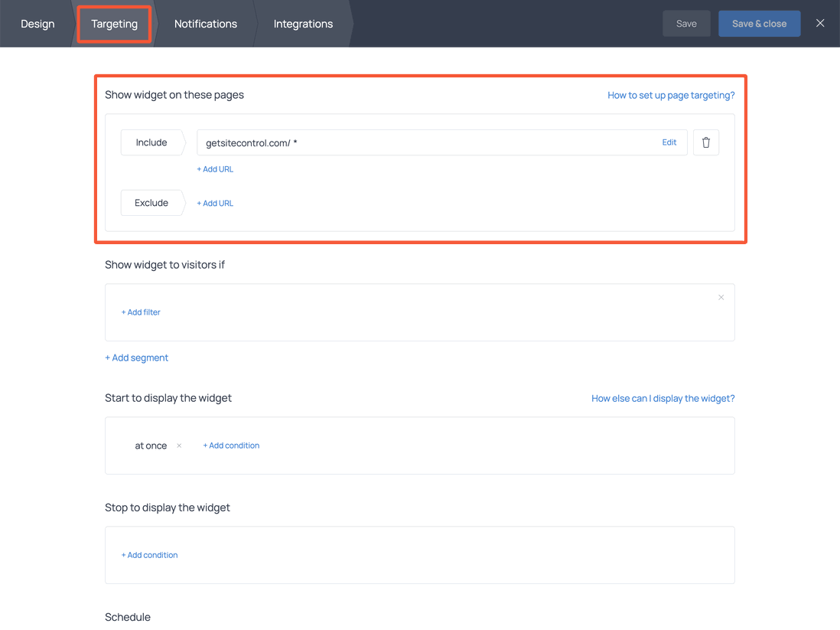
Task: Open the Exclude rule selector
Action: click(151, 202)
